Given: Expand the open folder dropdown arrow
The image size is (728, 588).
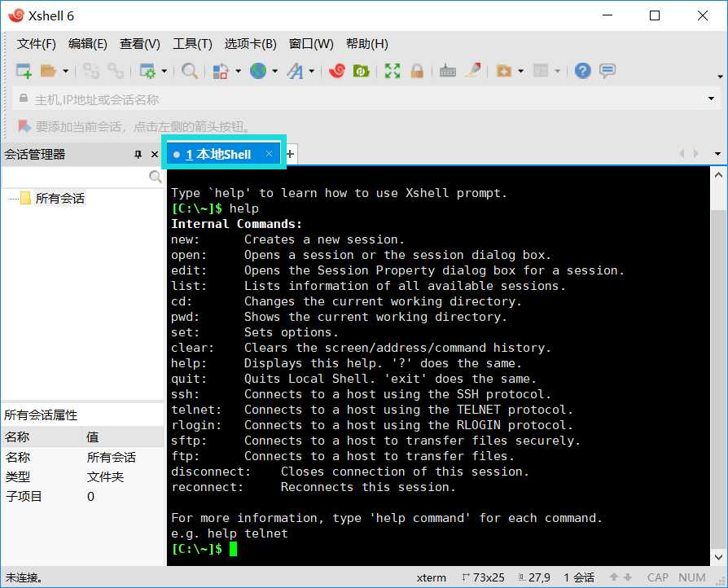Looking at the screenshot, I should tap(65, 71).
